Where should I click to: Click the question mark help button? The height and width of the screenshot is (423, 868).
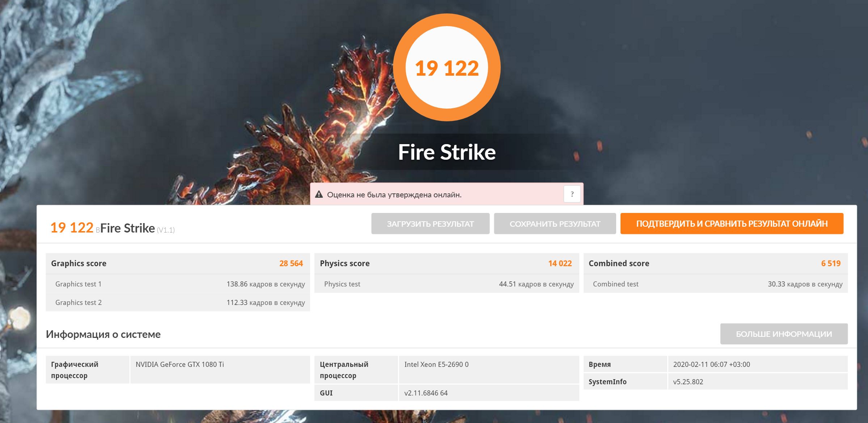(x=572, y=194)
